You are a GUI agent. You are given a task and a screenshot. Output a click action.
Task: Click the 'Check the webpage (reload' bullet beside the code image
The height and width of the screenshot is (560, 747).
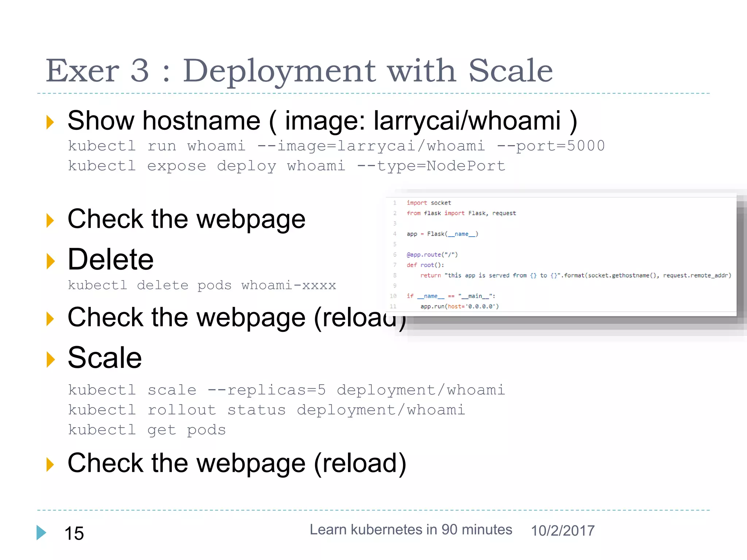(237, 318)
